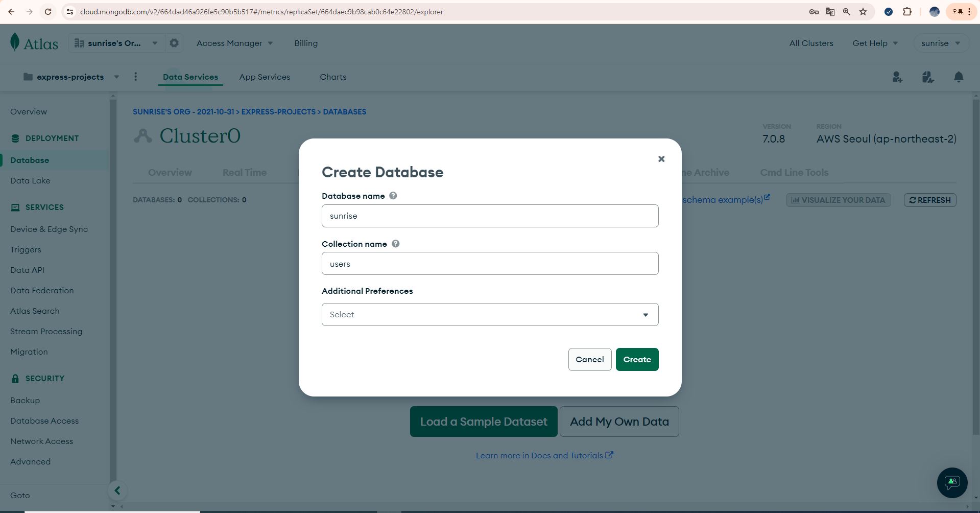The image size is (980, 513).
Task: Click zoom magnifier icon in address bar
Action: point(847,12)
